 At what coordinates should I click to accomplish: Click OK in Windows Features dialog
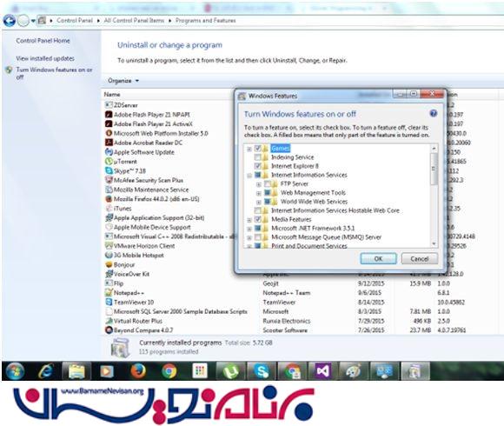coord(378,258)
